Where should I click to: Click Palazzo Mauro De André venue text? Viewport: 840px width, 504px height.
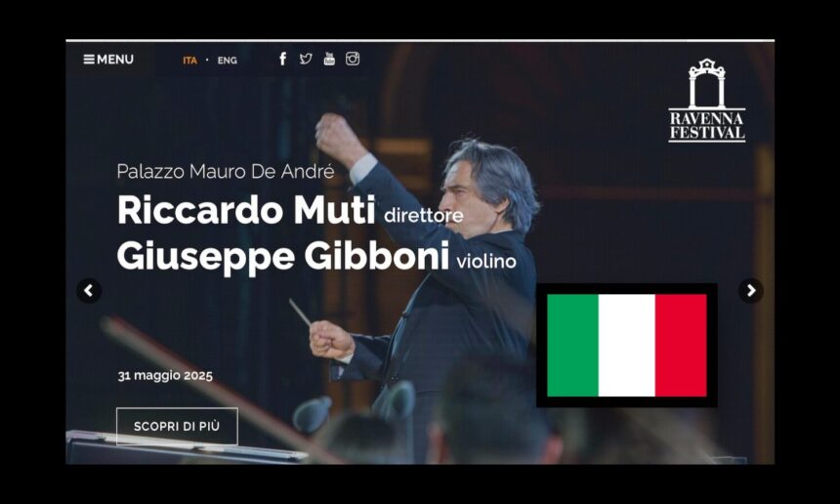[226, 171]
